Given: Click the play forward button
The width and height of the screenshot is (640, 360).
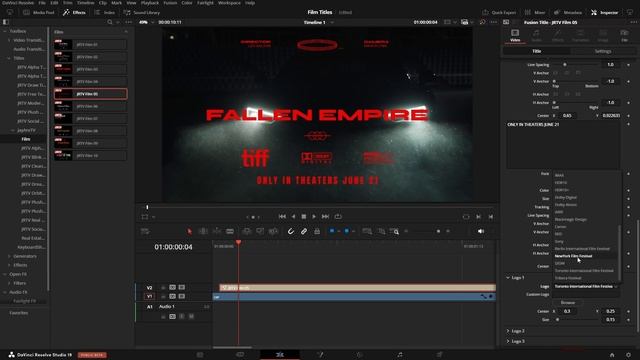Looking at the screenshot, I should click(314, 216).
